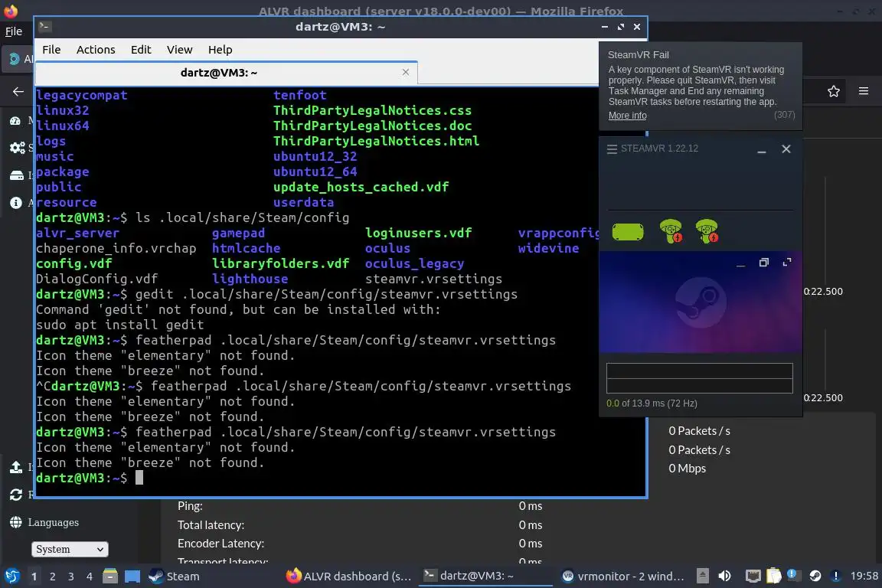Open the start menu launcher on the taskbar
The height and width of the screenshot is (588, 882).
coord(11,577)
